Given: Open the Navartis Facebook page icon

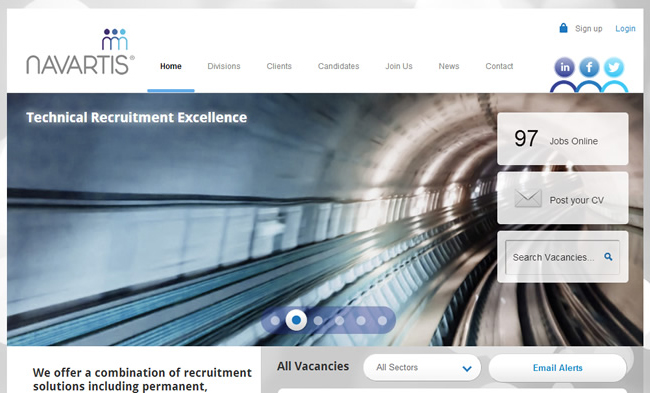Looking at the screenshot, I should [x=589, y=68].
